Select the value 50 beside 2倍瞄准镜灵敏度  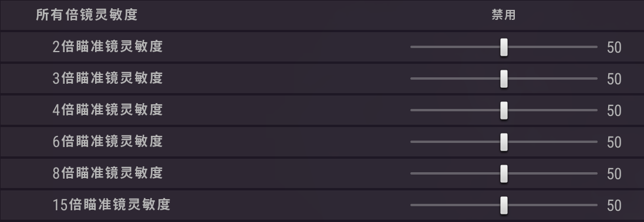(614, 47)
